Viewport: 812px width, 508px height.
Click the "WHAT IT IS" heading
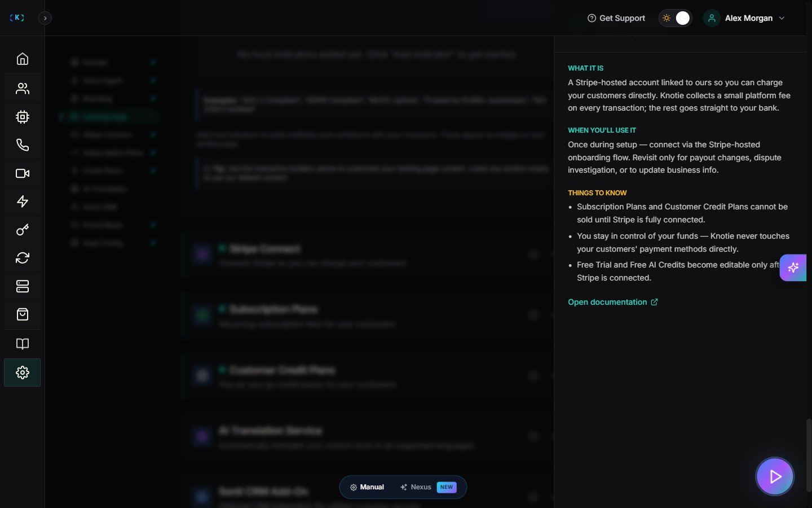click(x=585, y=68)
